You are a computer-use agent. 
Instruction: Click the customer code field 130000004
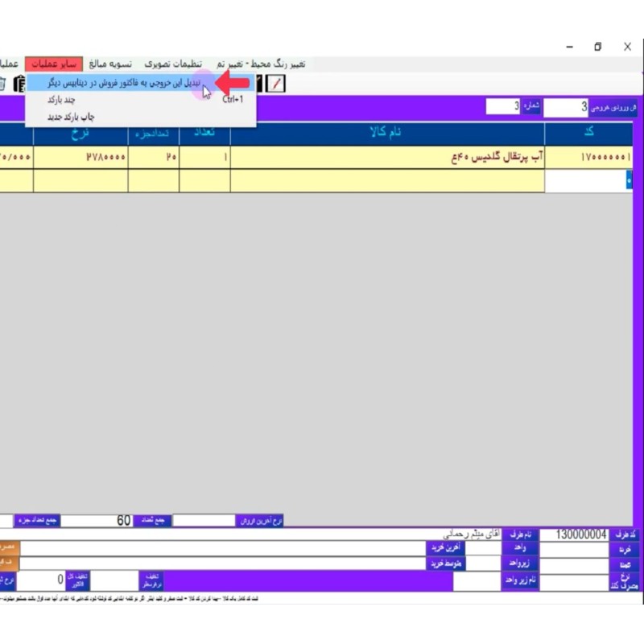(573, 535)
